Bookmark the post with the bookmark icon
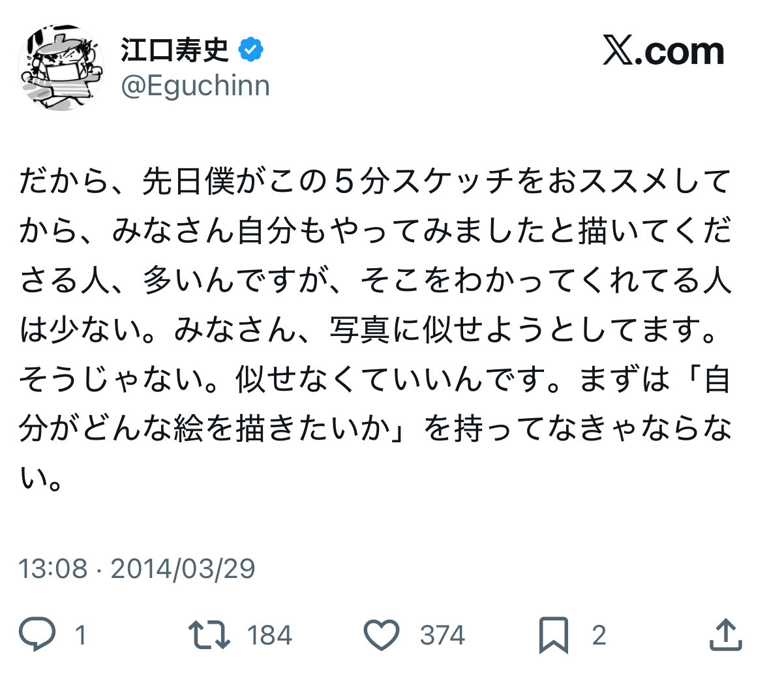 point(553,635)
